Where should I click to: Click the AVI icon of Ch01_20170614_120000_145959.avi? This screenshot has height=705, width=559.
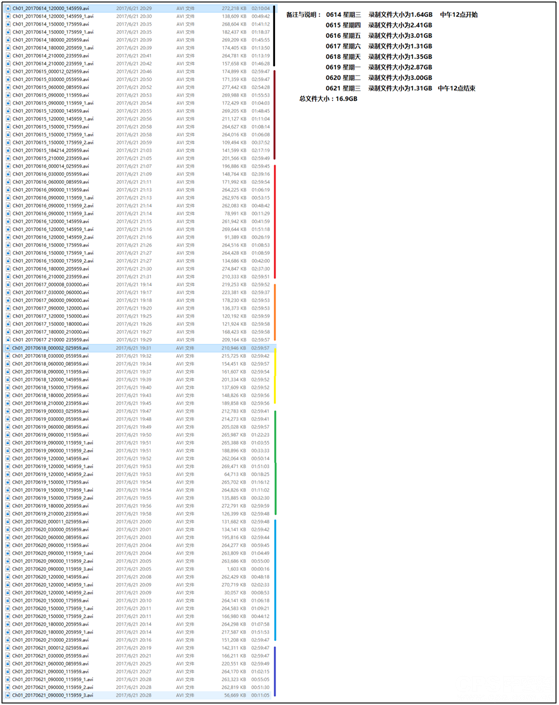(8, 9)
